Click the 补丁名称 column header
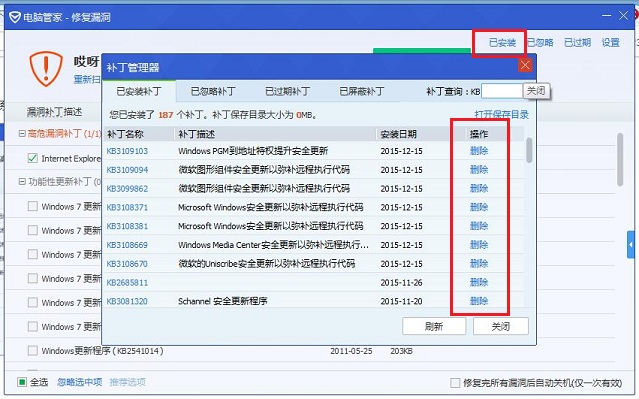Screen dimensions: 639x399 coord(125,134)
